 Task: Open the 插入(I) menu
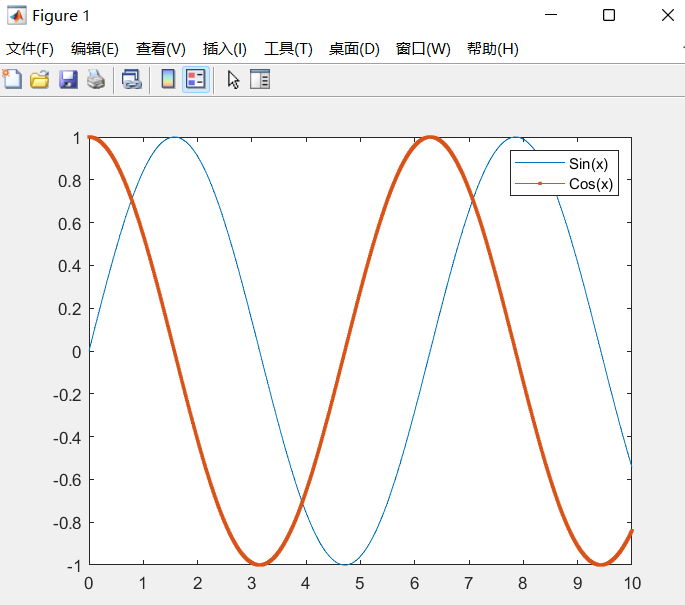tap(225, 48)
